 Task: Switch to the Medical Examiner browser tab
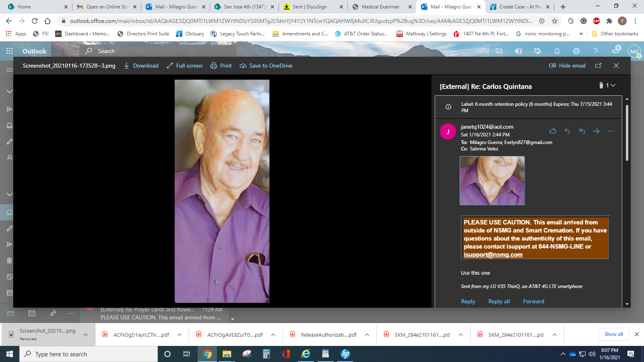point(380,7)
